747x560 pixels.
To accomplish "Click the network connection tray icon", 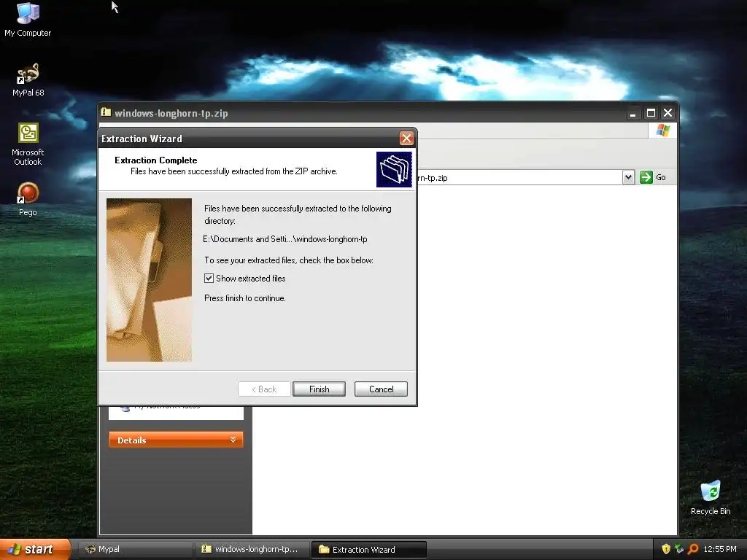I will (x=679, y=549).
